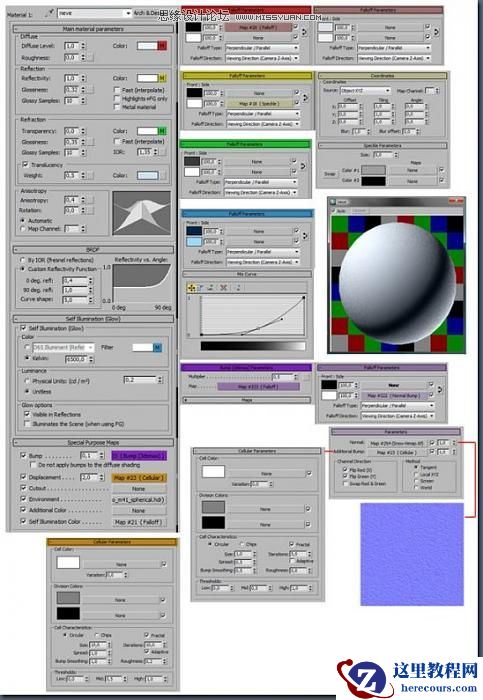Select the By IOR (fresnel reflections) radio

(23, 260)
